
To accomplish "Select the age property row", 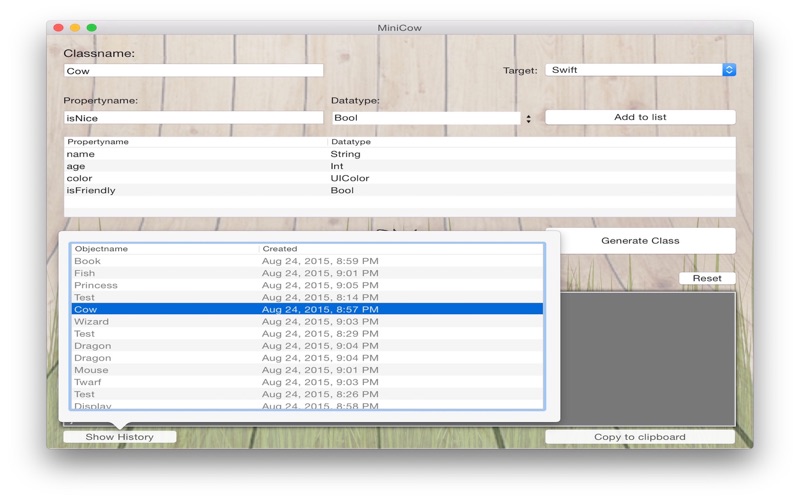I will (x=399, y=166).
